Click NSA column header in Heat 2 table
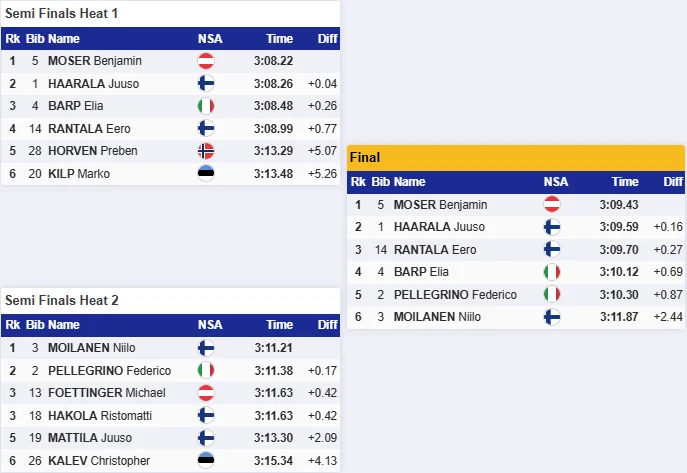This screenshot has width=687, height=473. [x=210, y=325]
